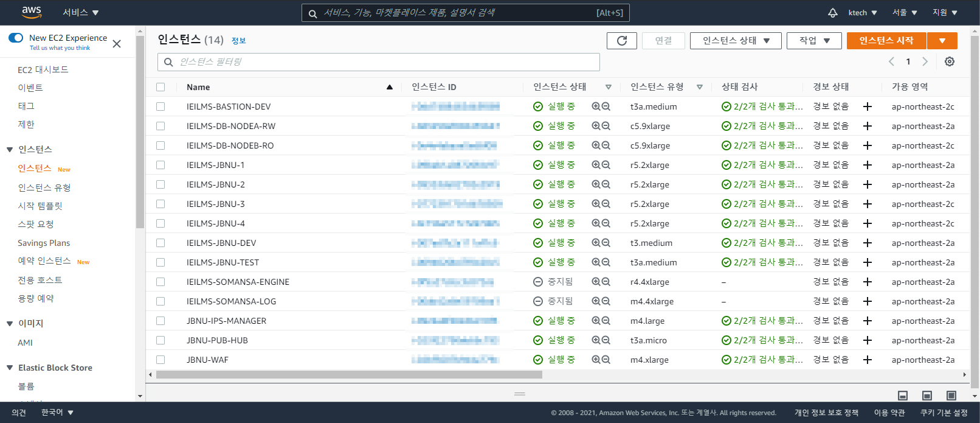Open the 작업 actions dropdown
The height and width of the screenshot is (423, 980).
tap(814, 41)
